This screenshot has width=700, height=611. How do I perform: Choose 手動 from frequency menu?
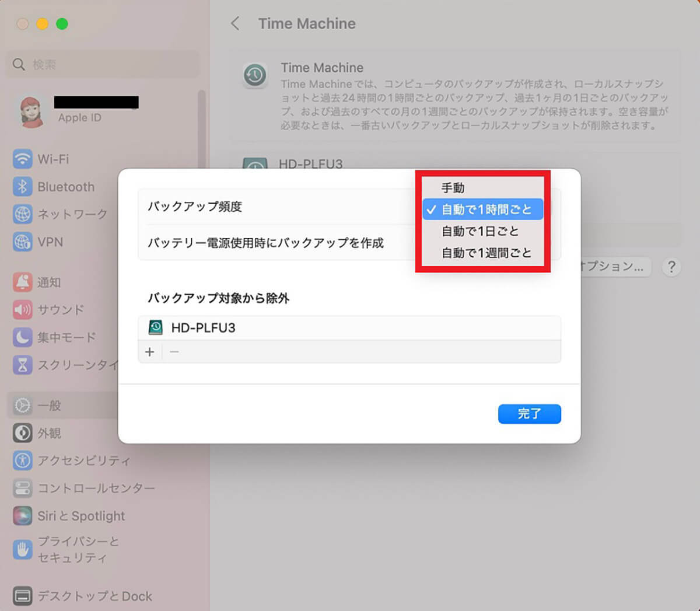(x=483, y=188)
